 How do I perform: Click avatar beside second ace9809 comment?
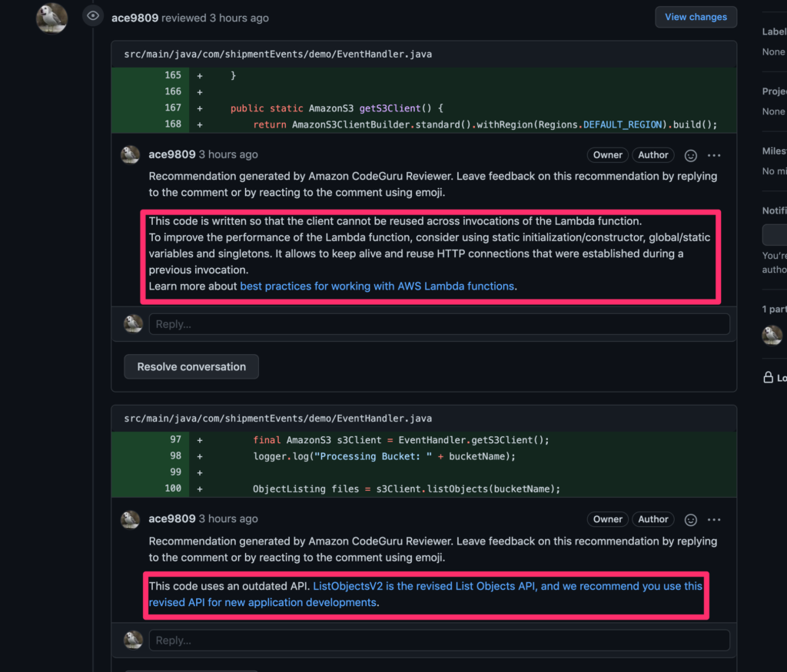[x=131, y=519]
